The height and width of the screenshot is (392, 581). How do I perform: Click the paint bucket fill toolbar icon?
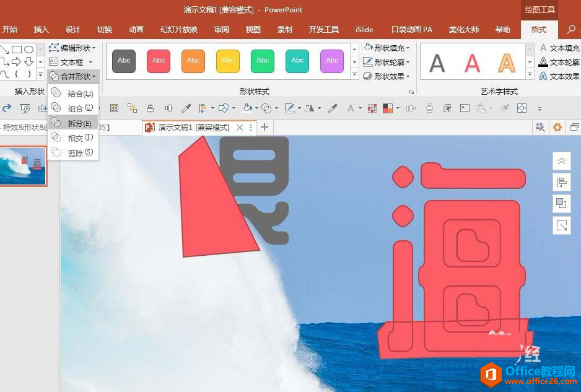pyautogui.click(x=247, y=108)
